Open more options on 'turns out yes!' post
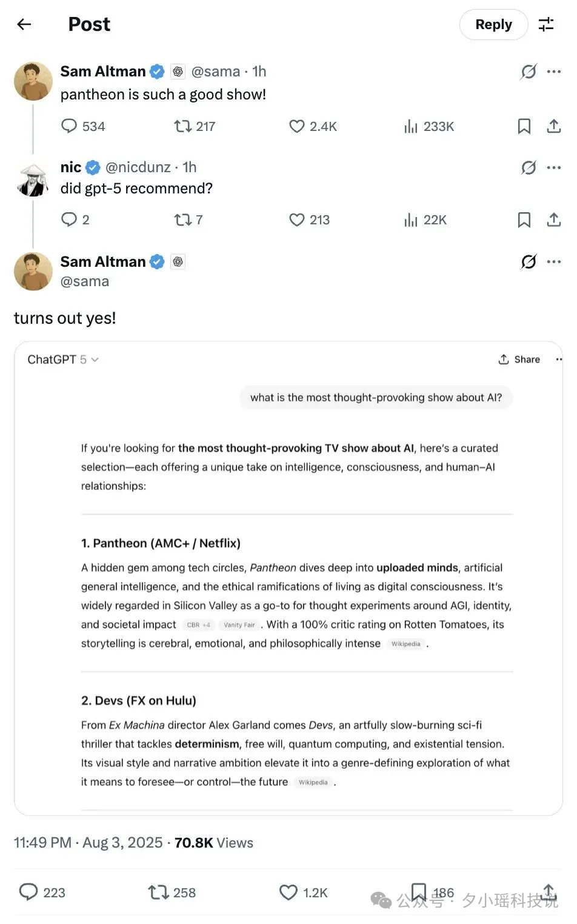The width and height of the screenshot is (577, 924). (x=554, y=262)
